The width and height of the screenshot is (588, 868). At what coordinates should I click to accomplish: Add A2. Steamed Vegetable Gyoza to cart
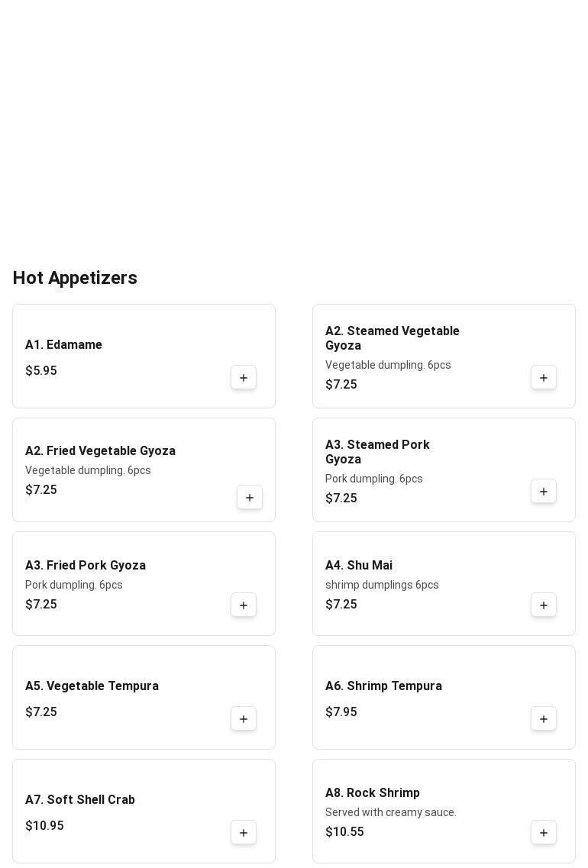pos(544,378)
